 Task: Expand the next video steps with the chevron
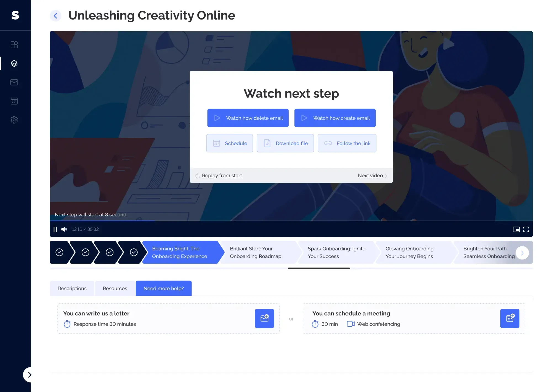point(522,253)
